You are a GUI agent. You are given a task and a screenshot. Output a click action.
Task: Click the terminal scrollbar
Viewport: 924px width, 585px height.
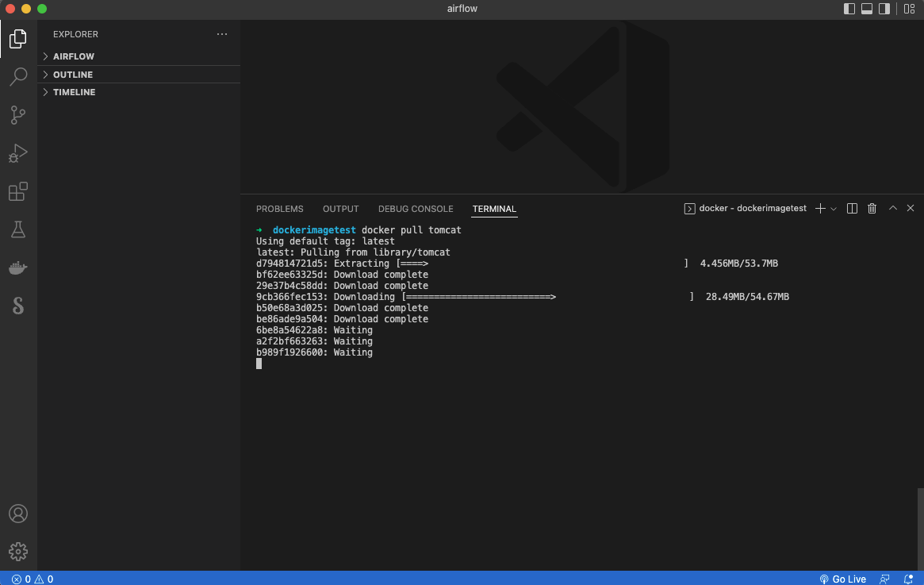click(921, 529)
